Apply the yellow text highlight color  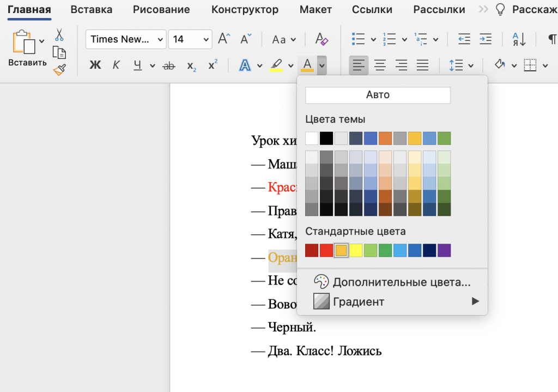point(276,65)
